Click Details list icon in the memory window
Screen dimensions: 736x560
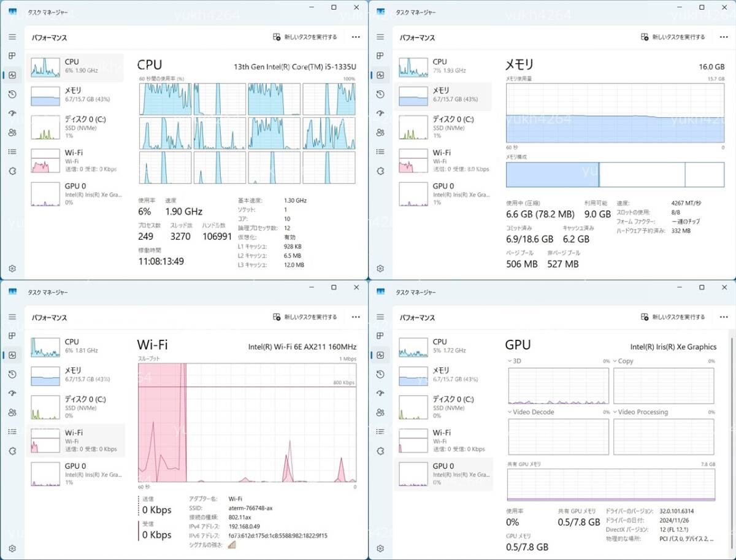(380, 152)
